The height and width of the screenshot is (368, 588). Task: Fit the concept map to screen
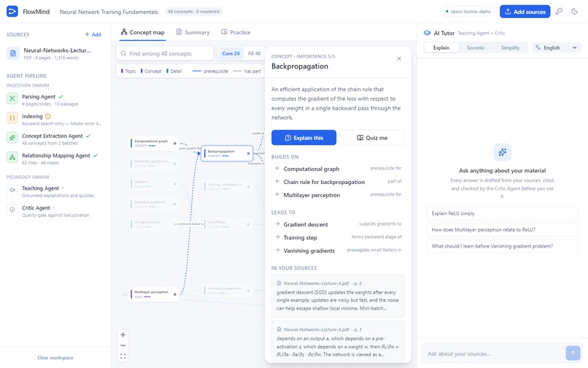tap(123, 356)
